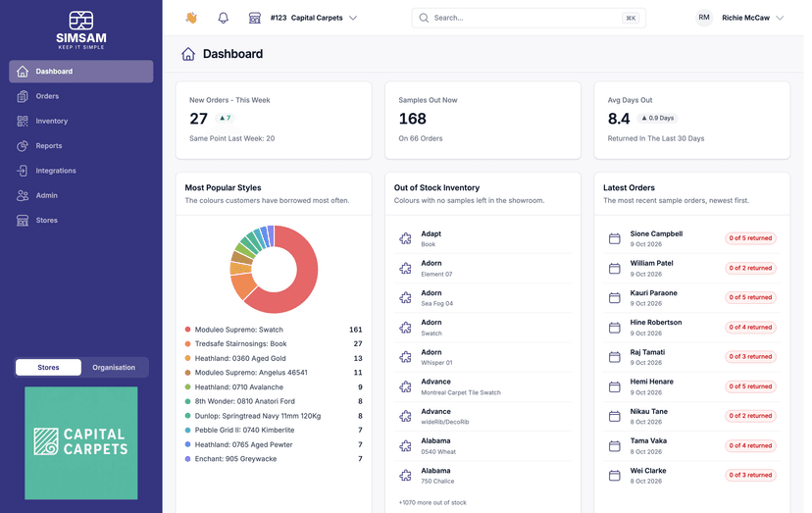
Task: Click calendar icon for Wei Clarke order
Action: (614, 475)
